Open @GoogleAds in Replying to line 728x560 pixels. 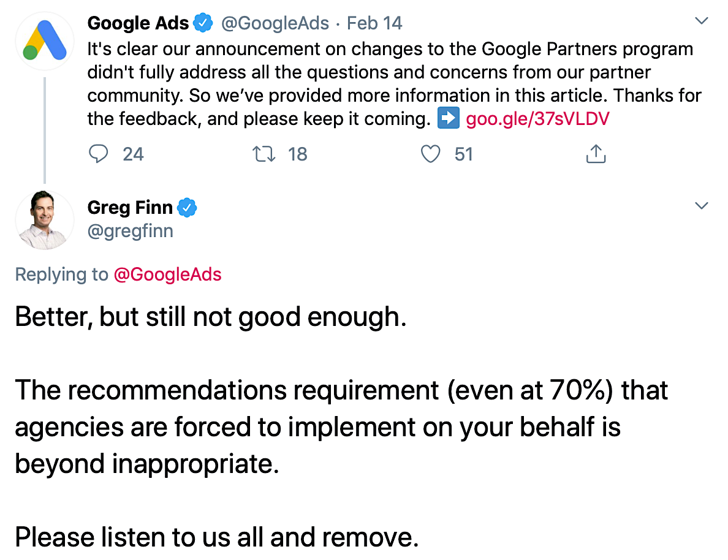point(168,274)
